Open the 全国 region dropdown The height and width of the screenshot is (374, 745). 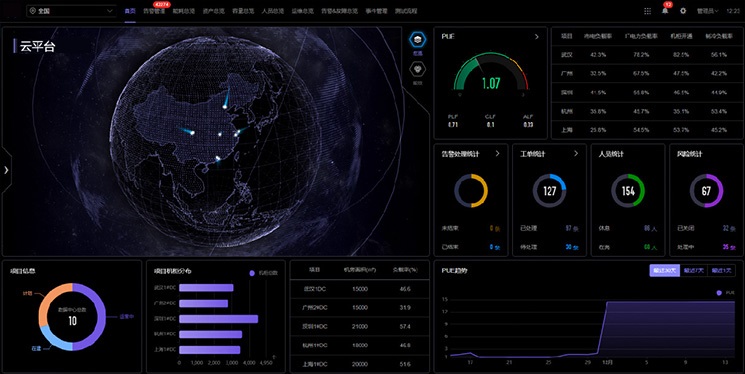click(x=71, y=11)
